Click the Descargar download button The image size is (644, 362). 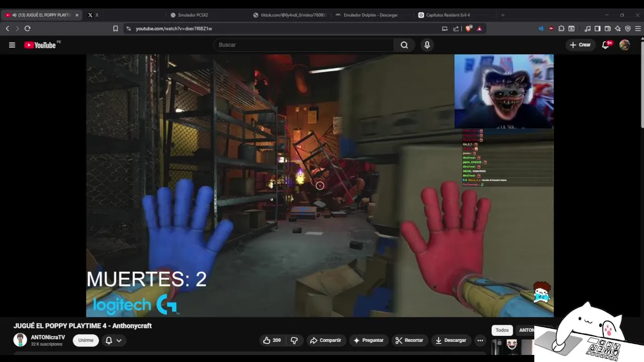click(x=451, y=340)
